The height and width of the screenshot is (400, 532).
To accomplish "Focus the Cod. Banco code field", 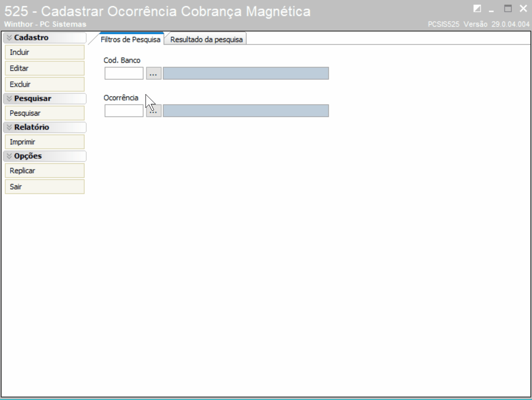I will (124, 73).
